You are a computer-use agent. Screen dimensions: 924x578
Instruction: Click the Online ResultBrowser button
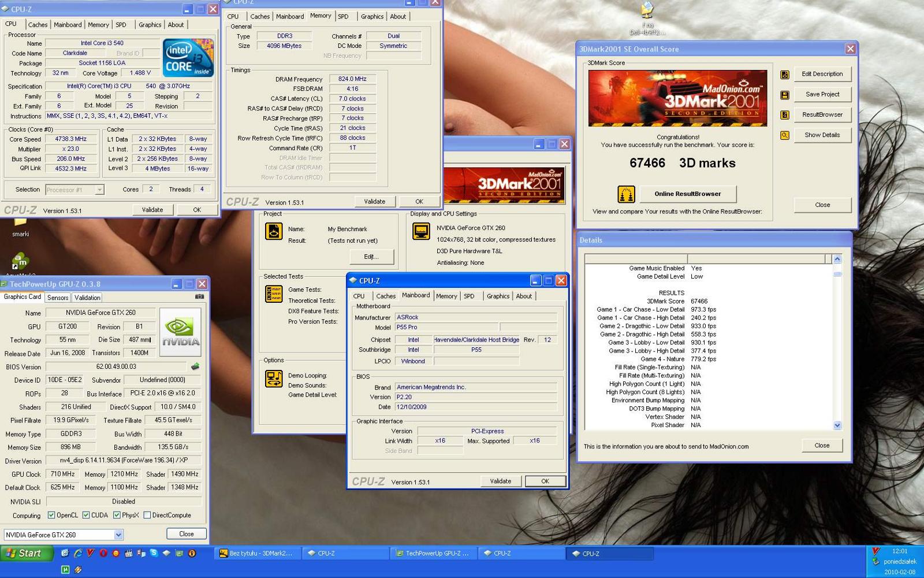[x=687, y=194]
